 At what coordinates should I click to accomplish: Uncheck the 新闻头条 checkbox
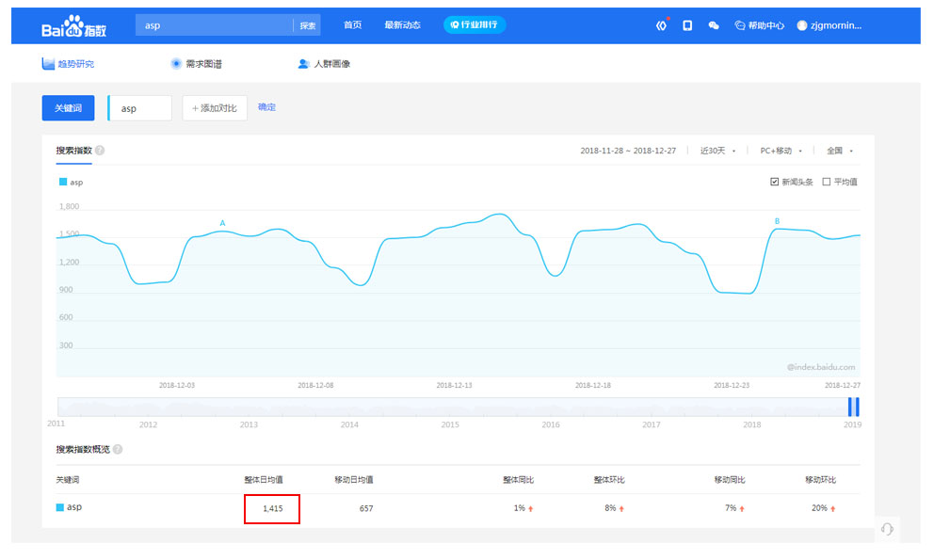[x=774, y=182]
